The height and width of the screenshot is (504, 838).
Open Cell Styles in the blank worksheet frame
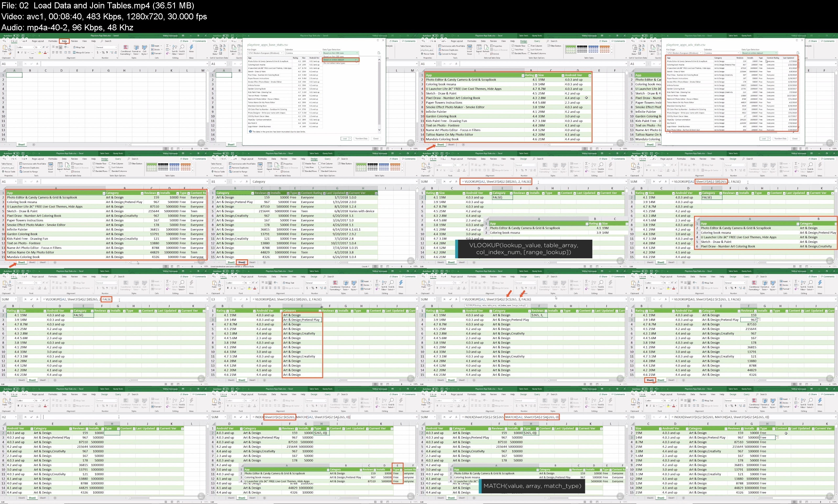tap(145, 50)
